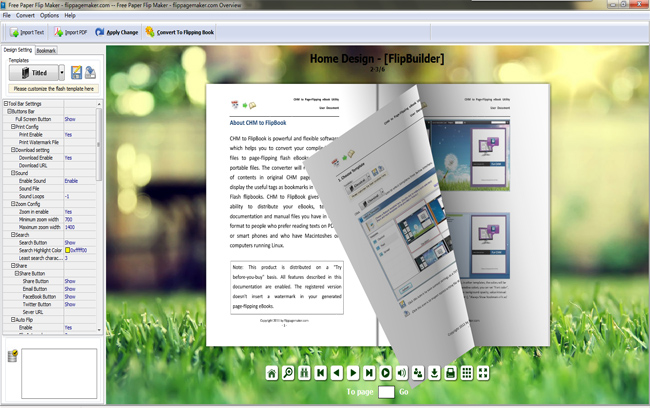Click the Home icon in flipbook toolbar
650x408 pixels.
[x=272, y=373]
